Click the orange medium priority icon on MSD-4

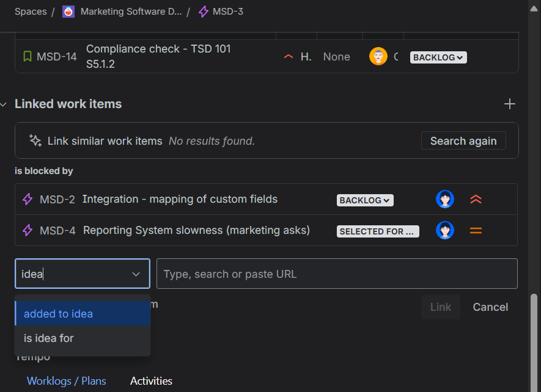[476, 230]
